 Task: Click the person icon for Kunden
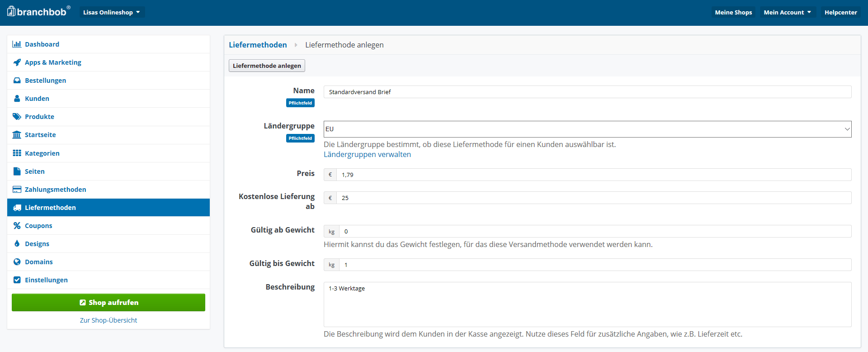17,99
